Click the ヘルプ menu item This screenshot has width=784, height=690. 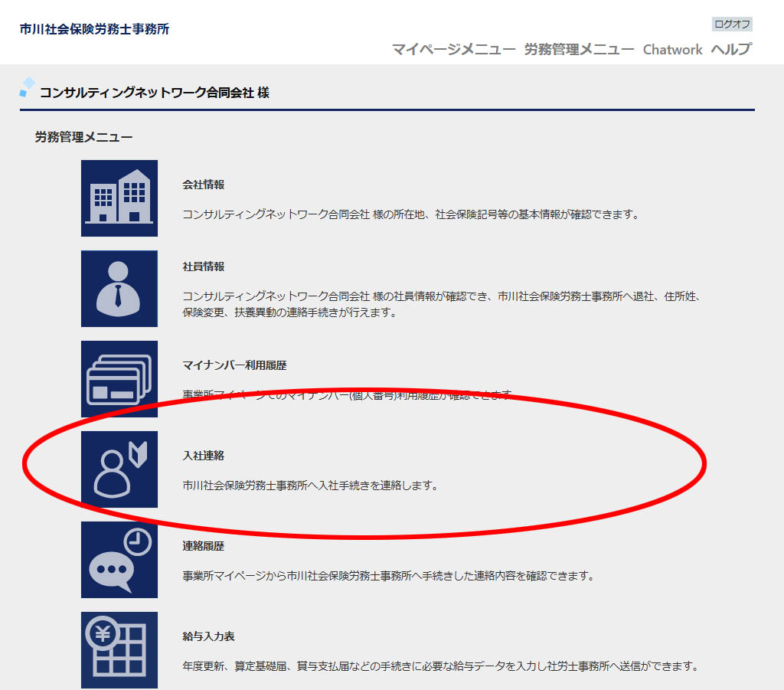(731, 50)
